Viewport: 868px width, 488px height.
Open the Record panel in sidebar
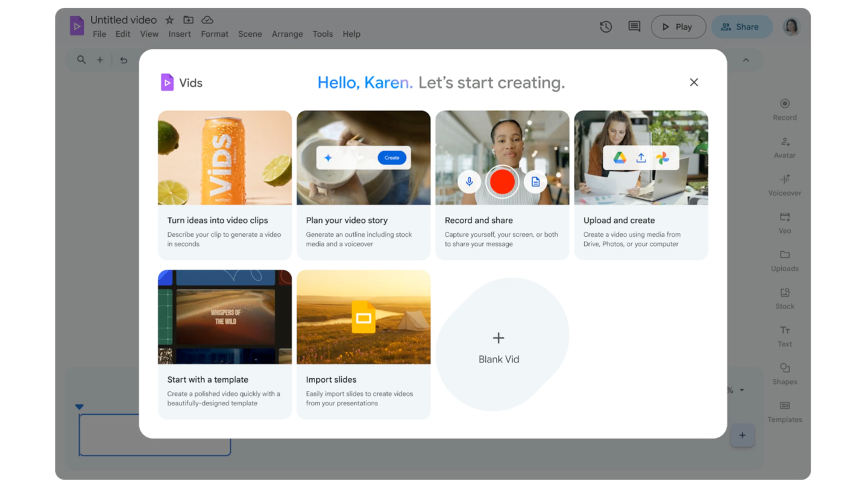point(784,109)
